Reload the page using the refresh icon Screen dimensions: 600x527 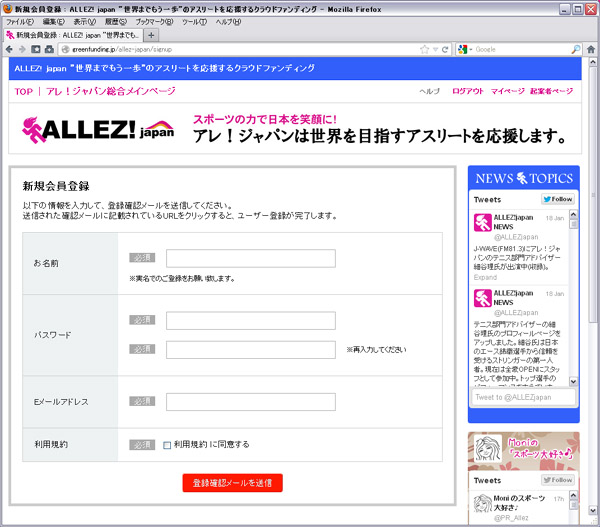(x=445, y=48)
